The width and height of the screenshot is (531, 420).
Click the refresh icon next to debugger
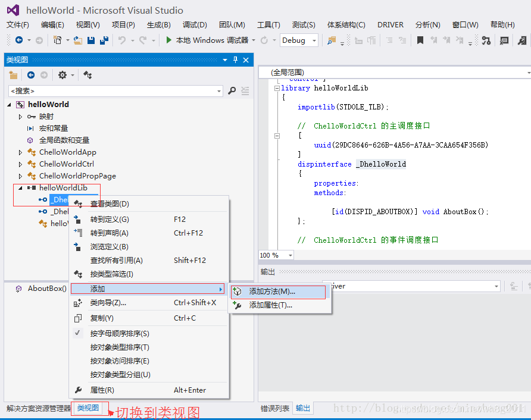pyautogui.click(x=264, y=40)
